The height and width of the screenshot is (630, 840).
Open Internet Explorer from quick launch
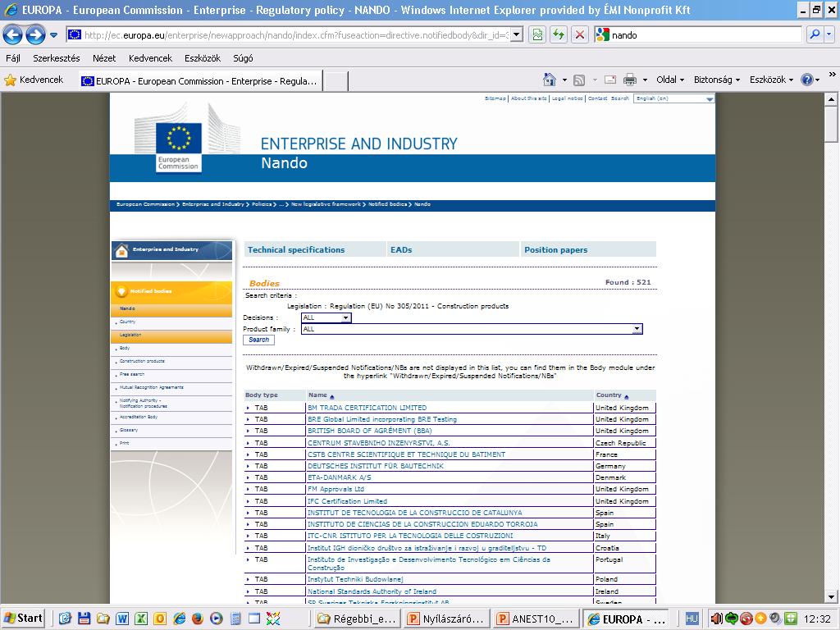point(179,619)
